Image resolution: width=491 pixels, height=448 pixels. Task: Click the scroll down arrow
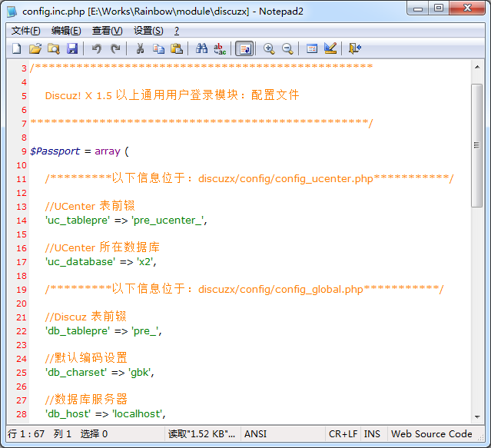[476, 413]
